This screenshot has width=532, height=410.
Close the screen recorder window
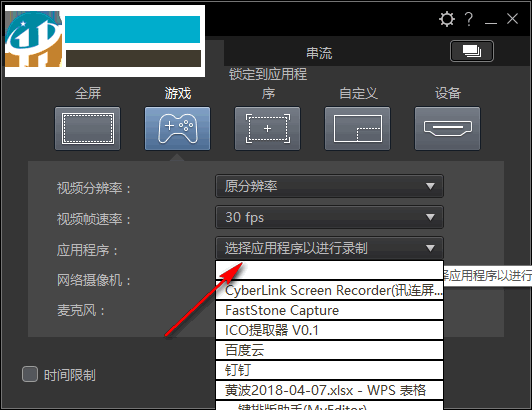tap(512, 19)
